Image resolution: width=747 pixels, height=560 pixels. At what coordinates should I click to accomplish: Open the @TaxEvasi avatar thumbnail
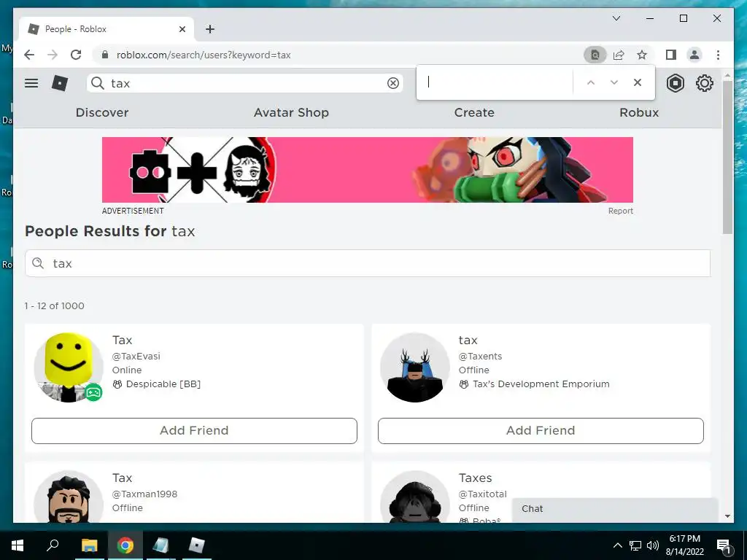tap(69, 367)
